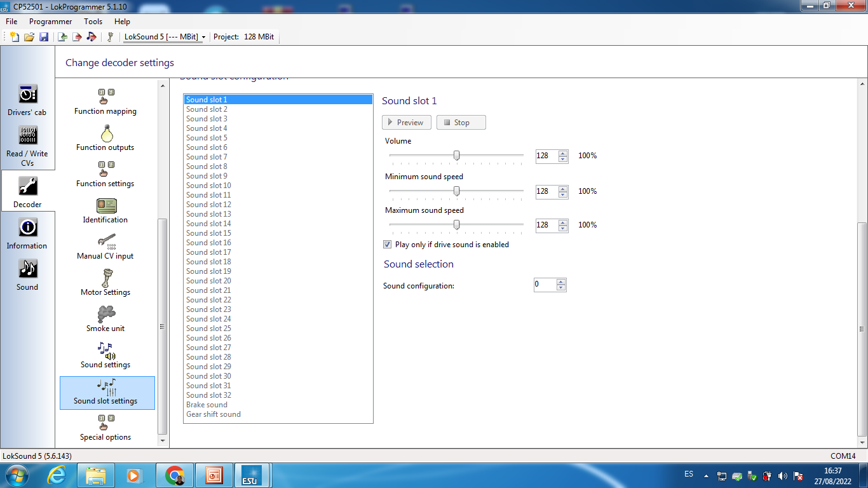
Task: Increase the Volume spinner value
Action: (x=563, y=153)
